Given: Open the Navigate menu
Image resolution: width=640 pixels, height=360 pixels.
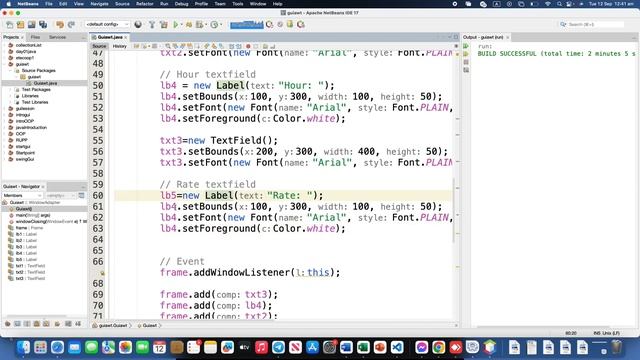Looking at the screenshot, I should [x=99, y=4].
